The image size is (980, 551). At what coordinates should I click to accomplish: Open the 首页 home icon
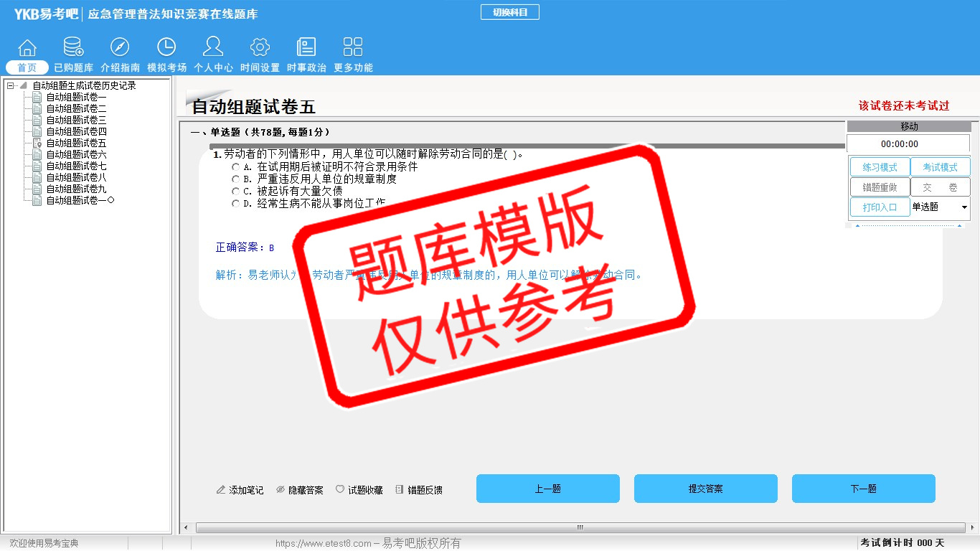(27, 47)
